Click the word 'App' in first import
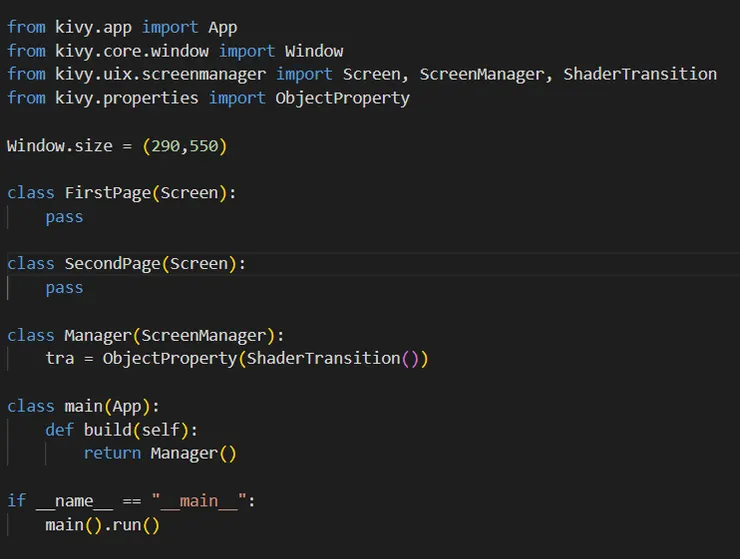740x559 pixels. pos(223,27)
